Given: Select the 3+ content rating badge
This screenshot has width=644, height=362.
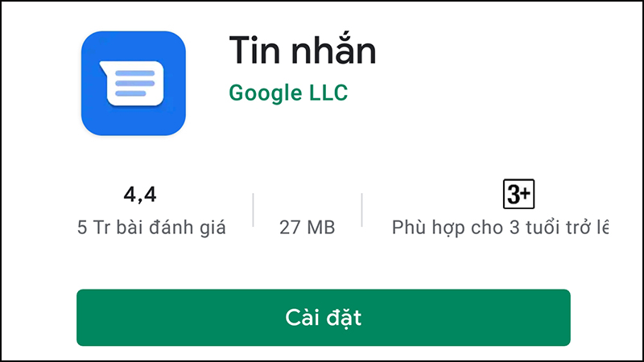Looking at the screenshot, I should coord(518,194).
